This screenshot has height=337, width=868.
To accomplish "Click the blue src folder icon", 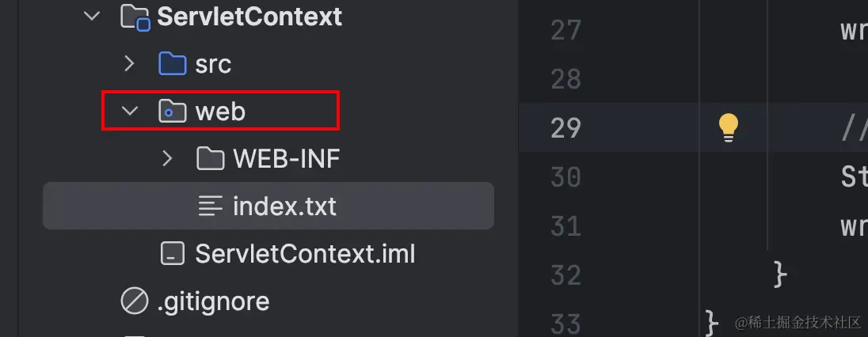I will [172, 63].
